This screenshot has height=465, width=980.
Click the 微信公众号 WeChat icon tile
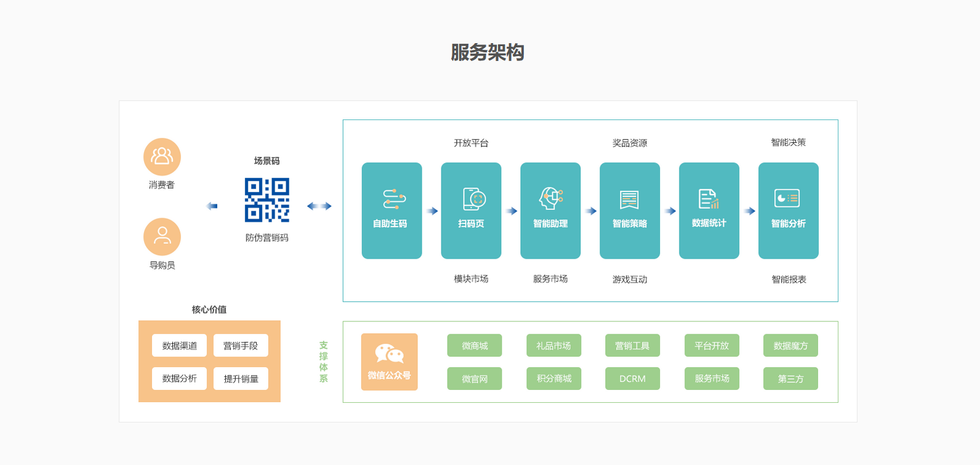tap(389, 362)
